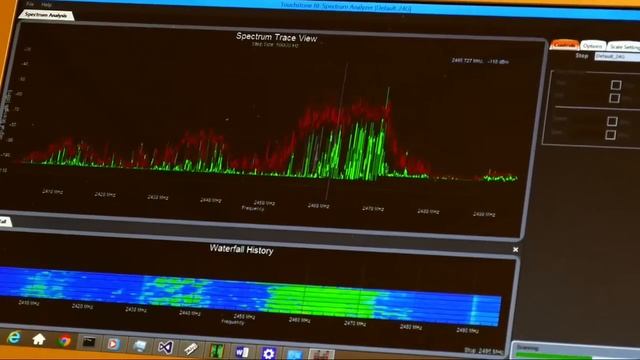Launch Google Chrome from the taskbar
Screen dimensions: 640x360
coord(64,340)
